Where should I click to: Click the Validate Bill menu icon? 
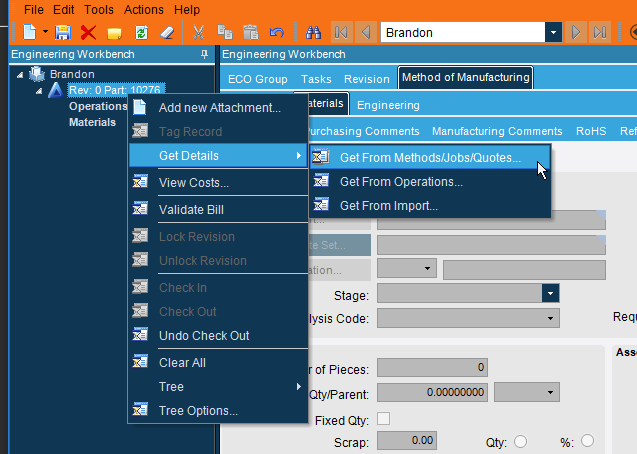pos(140,209)
